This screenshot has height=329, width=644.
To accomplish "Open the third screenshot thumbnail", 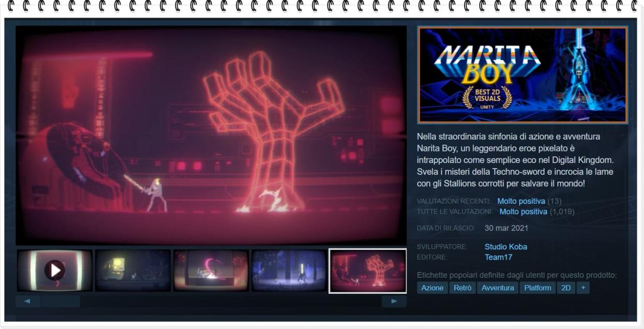I will [x=211, y=271].
